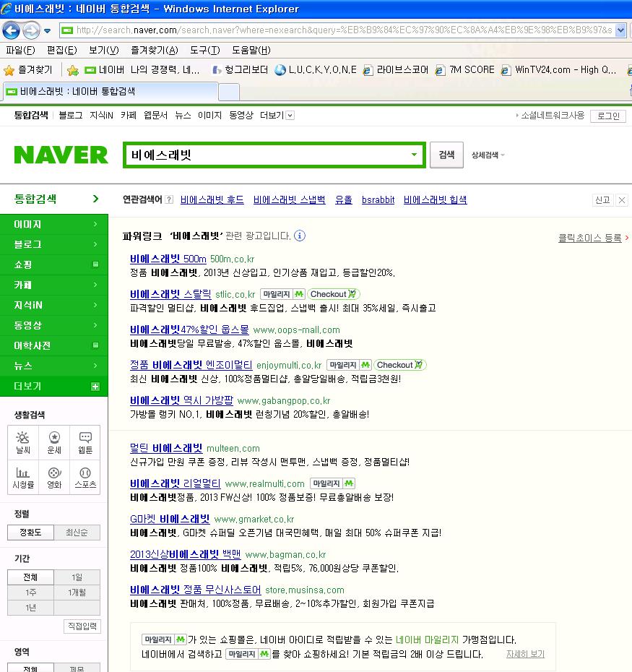Open the 운세 fortune life-search icon
632x672 pixels.
point(54,443)
